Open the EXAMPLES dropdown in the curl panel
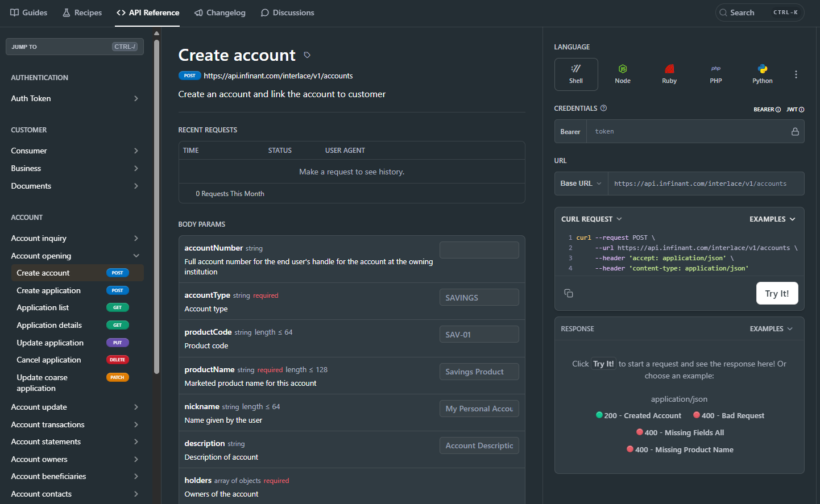The width and height of the screenshot is (820, 504). click(772, 219)
